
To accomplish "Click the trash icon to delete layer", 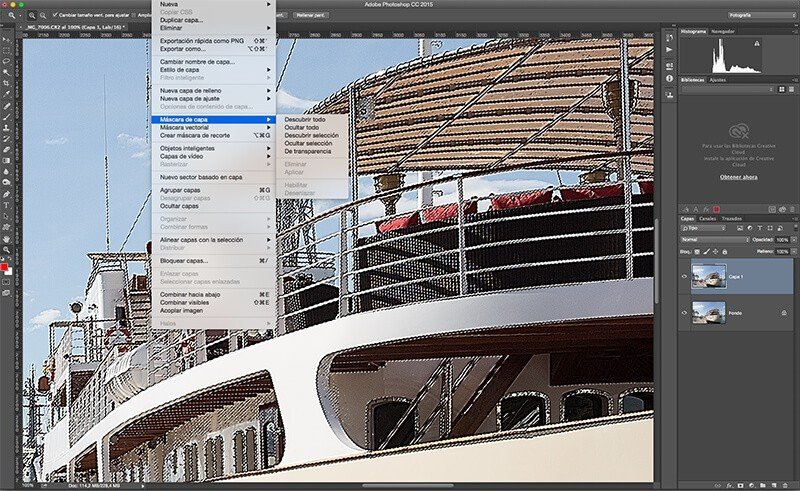I will click(x=786, y=485).
